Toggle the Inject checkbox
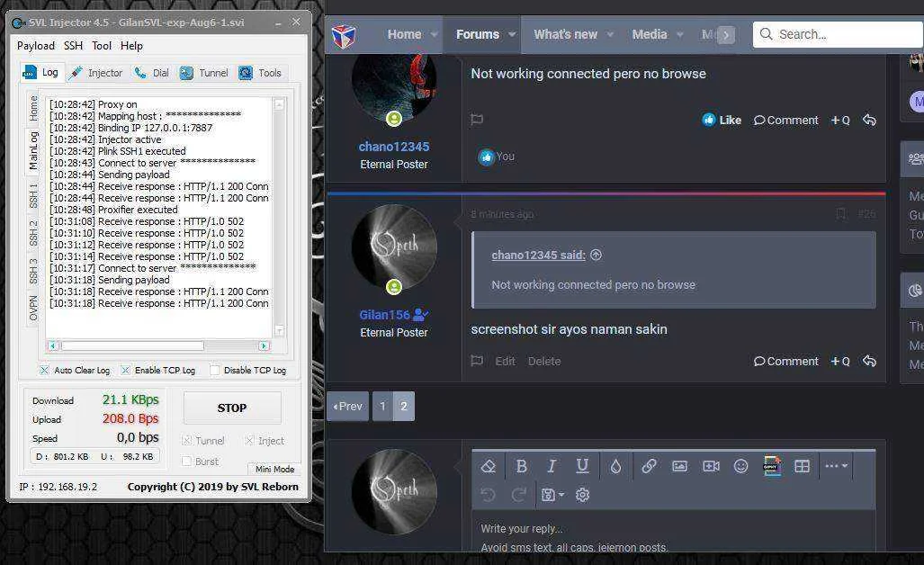Image resolution: width=924 pixels, height=565 pixels. coord(250,440)
